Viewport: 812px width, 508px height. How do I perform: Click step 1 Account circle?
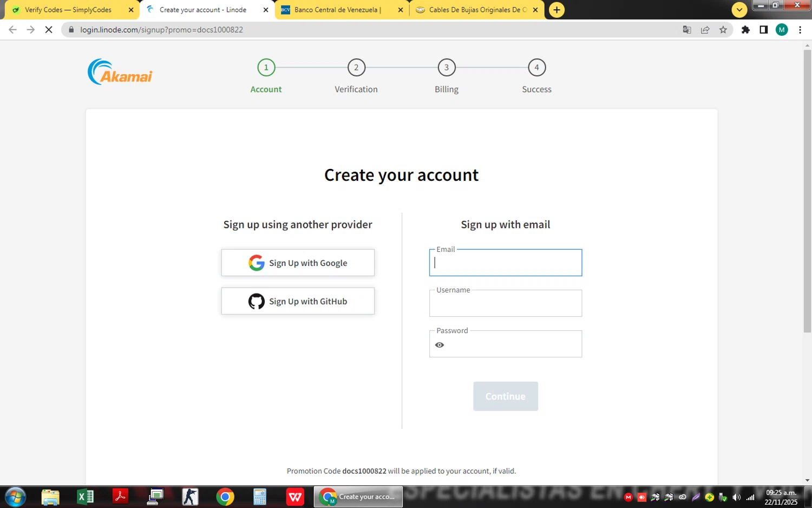point(266,68)
